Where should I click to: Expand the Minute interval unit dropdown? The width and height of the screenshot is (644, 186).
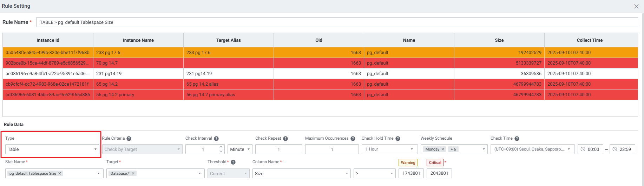click(x=240, y=149)
